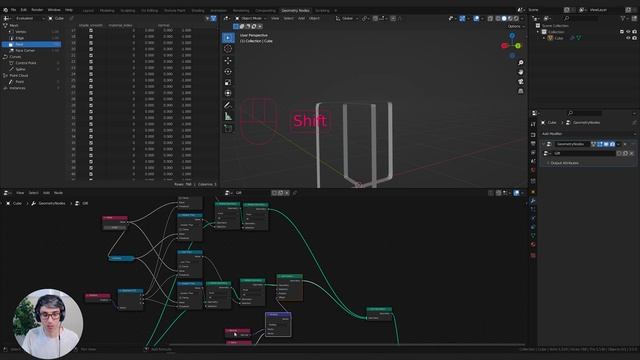Switch to the Layout workspace tab
Viewport: 640px width, 360px height.
[x=88, y=10]
